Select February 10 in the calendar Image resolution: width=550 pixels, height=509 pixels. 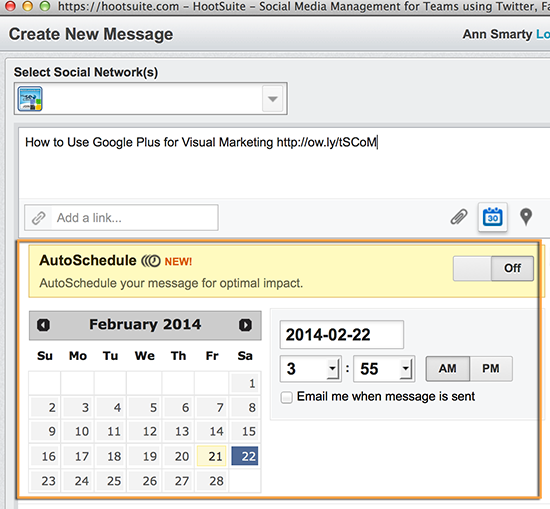click(x=78, y=431)
